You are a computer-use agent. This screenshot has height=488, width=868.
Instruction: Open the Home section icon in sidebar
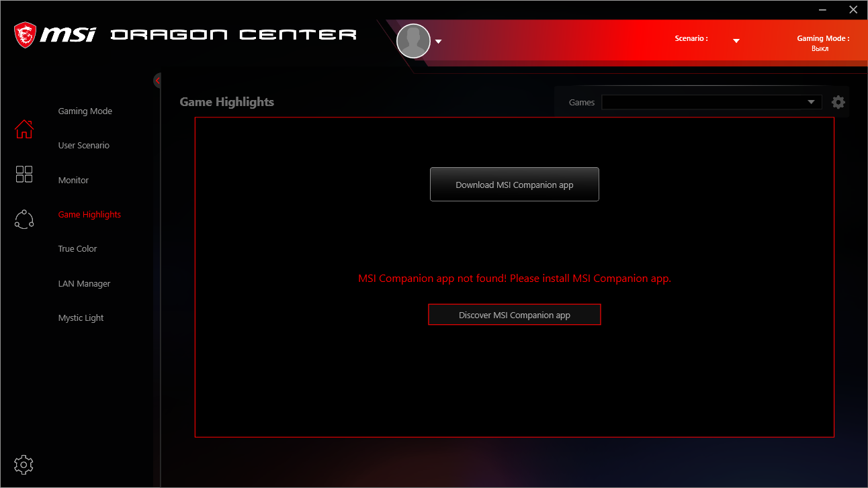point(24,128)
